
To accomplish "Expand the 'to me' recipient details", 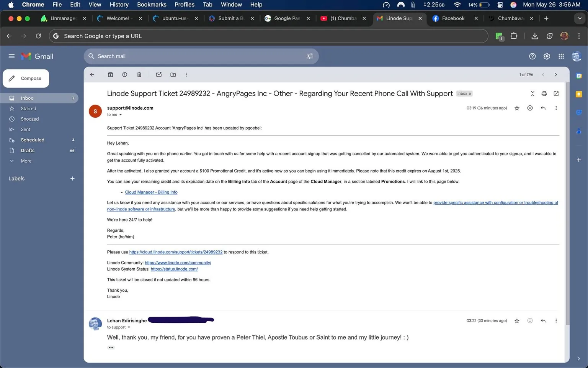I will pos(120,115).
